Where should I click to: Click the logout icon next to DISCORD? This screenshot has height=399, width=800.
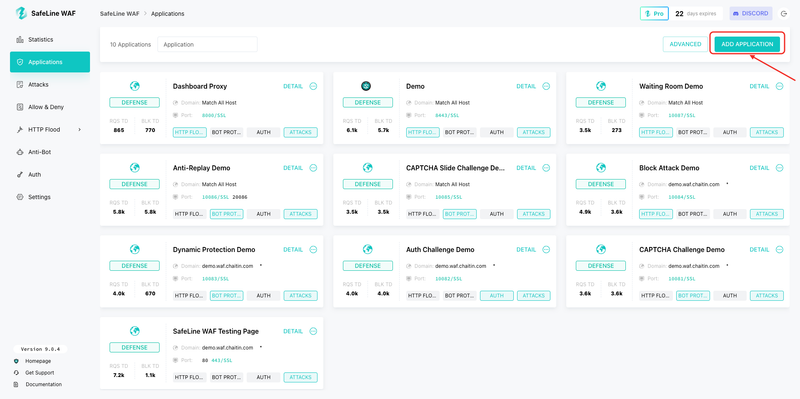(784, 14)
